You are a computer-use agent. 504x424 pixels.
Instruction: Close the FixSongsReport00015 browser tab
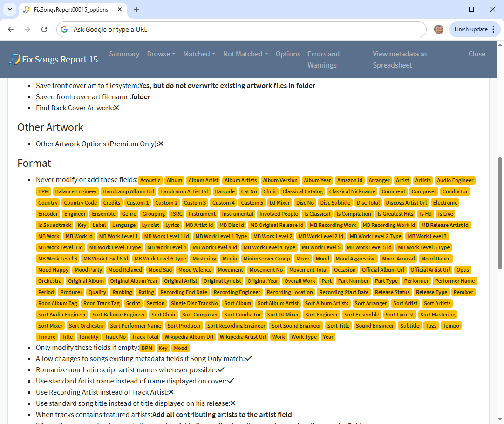[x=121, y=9]
